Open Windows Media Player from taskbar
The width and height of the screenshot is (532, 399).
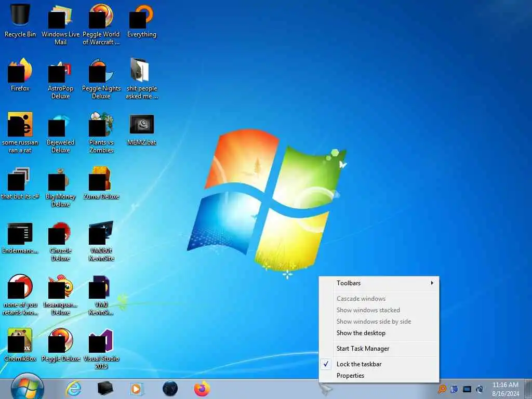(x=137, y=389)
